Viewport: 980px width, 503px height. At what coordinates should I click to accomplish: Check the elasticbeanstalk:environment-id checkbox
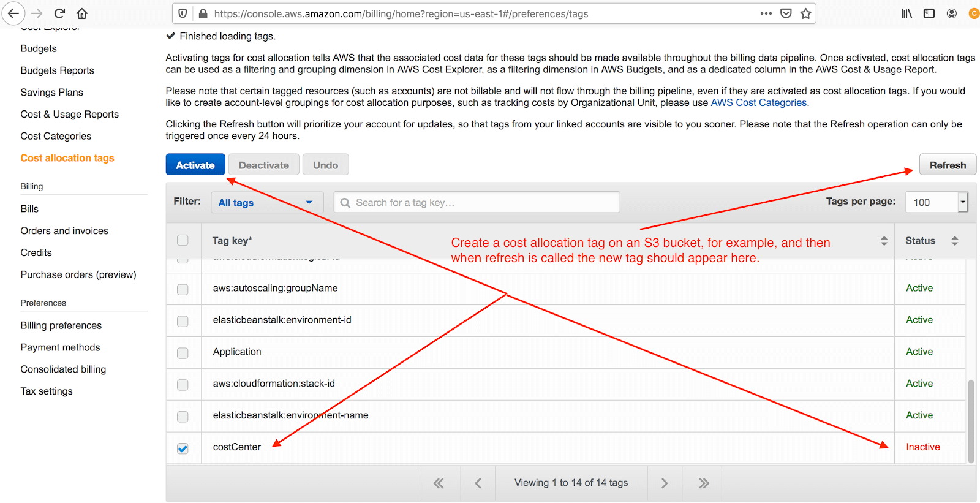pyautogui.click(x=183, y=321)
